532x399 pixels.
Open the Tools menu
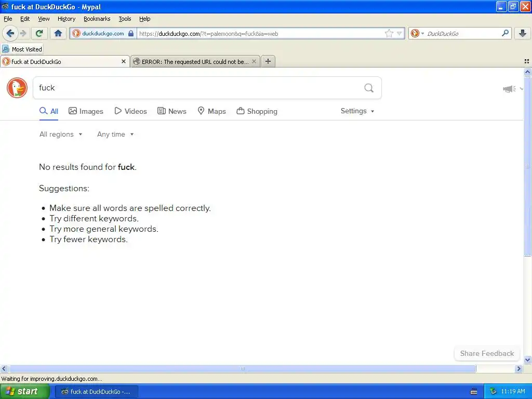[x=125, y=19]
